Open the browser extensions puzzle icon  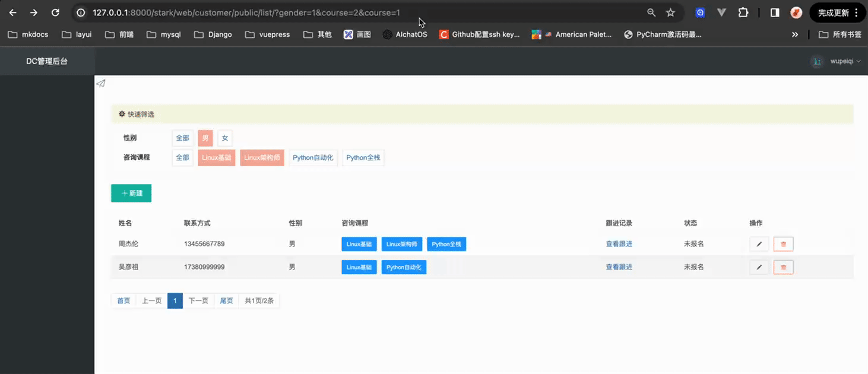743,12
